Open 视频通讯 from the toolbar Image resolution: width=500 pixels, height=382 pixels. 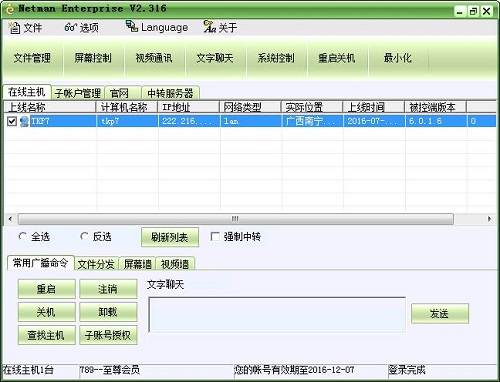(154, 58)
